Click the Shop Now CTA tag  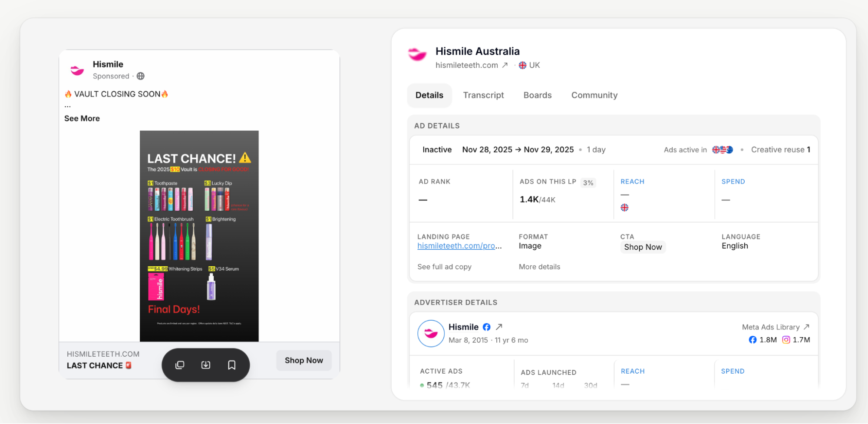point(643,247)
